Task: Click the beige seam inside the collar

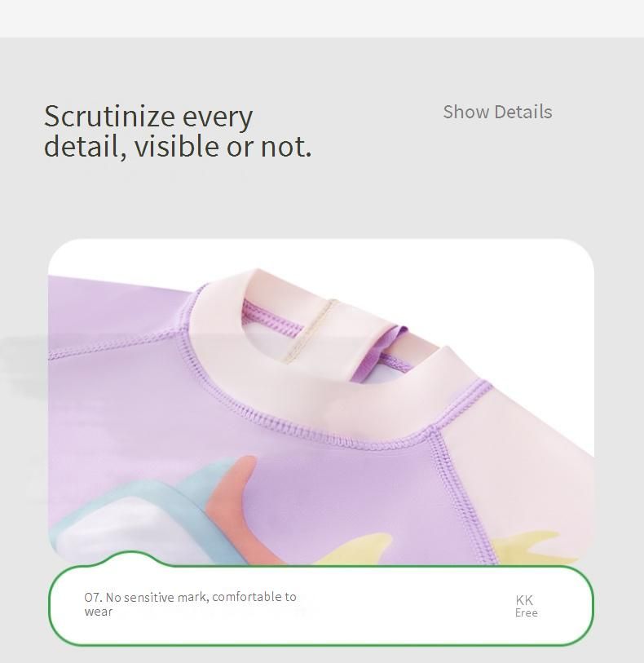Action: [310, 330]
